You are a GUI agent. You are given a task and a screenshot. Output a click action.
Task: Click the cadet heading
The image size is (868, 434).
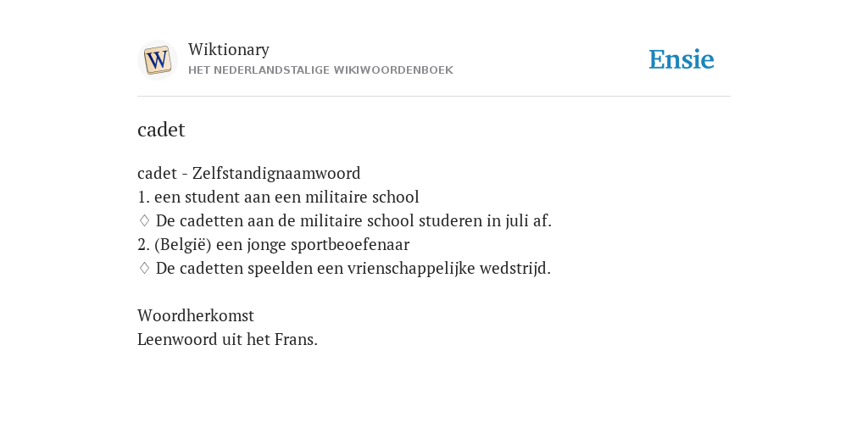(x=161, y=130)
